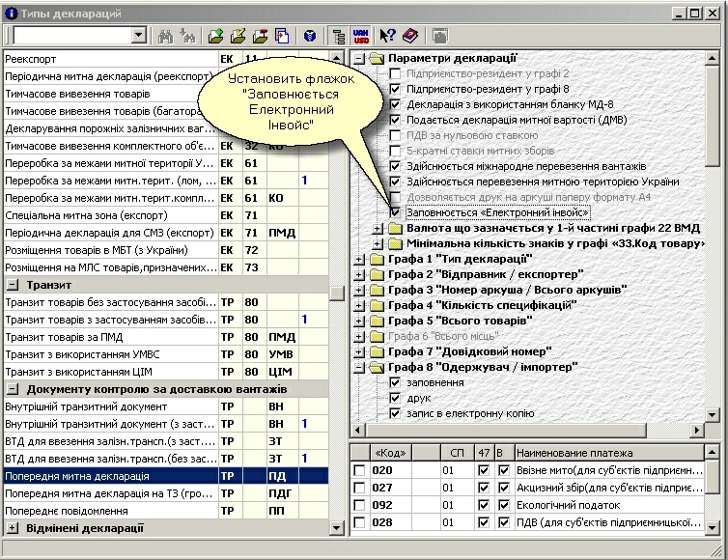The height and width of the screenshot is (560, 728).
Task: Click the add folder icon with green arrow
Action: pyautogui.click(x=215, y=36)
